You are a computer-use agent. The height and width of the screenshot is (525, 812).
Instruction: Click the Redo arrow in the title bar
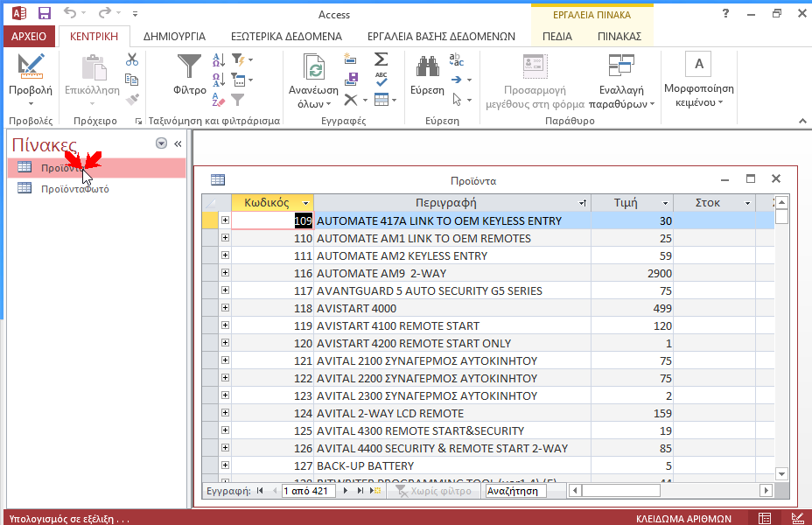(x=105, y=13)
